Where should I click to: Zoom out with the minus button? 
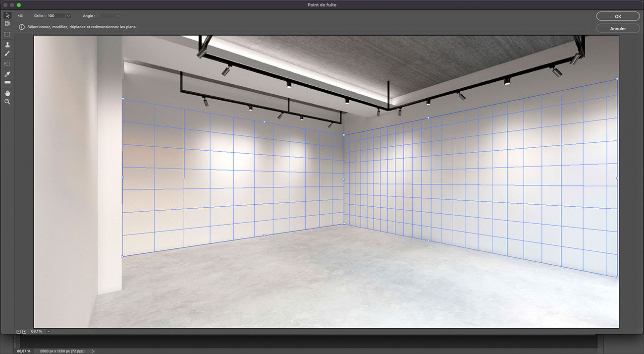[19, 331]
